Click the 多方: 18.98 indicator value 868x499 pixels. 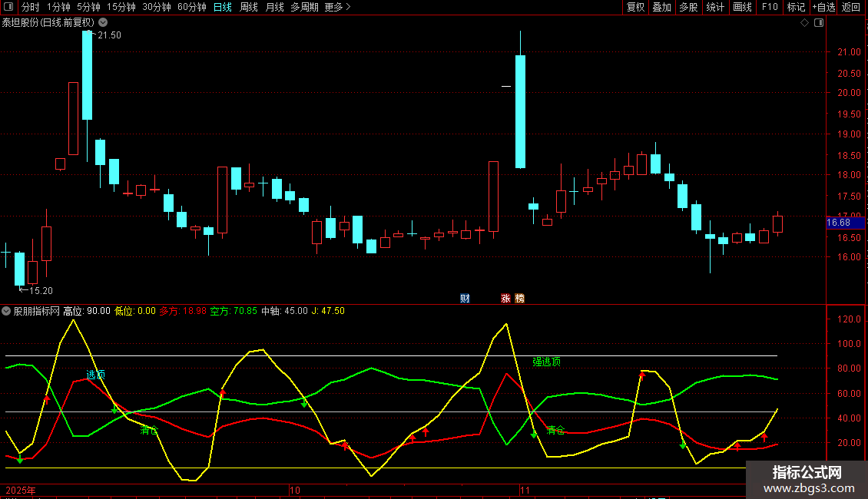(x=183, y=311)
